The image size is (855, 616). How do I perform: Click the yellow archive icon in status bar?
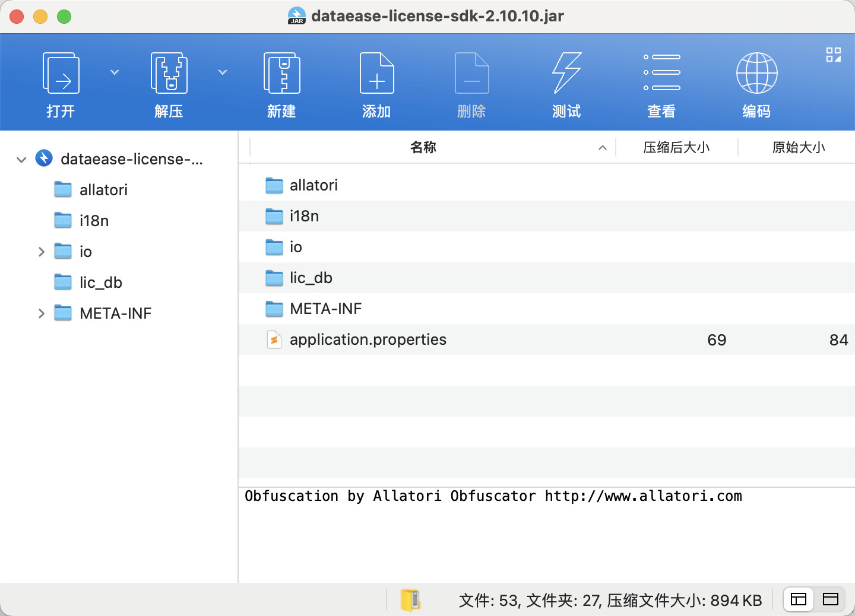(x=411, y=600)
